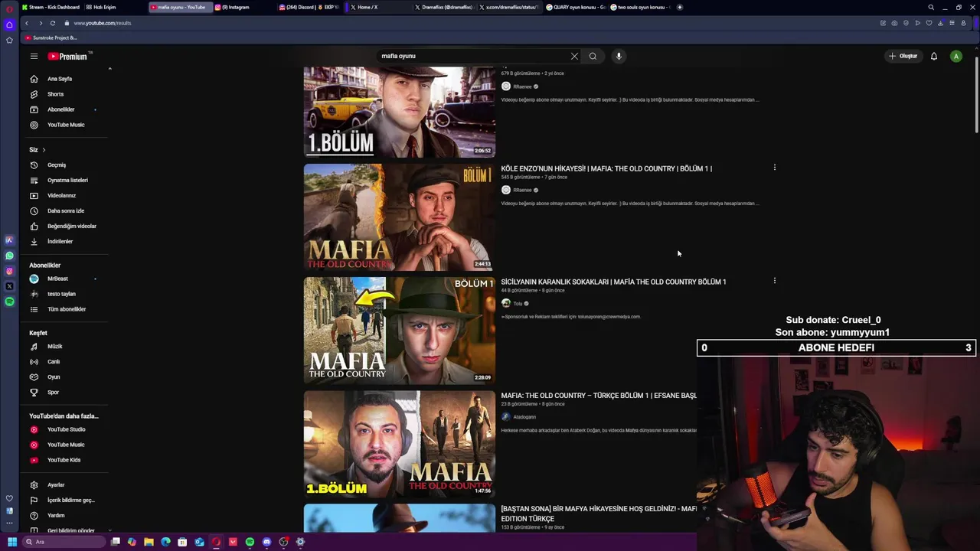The image size is (980, 551).
Task: Reload the page with browser refresh icon
Action: [53, 23]
